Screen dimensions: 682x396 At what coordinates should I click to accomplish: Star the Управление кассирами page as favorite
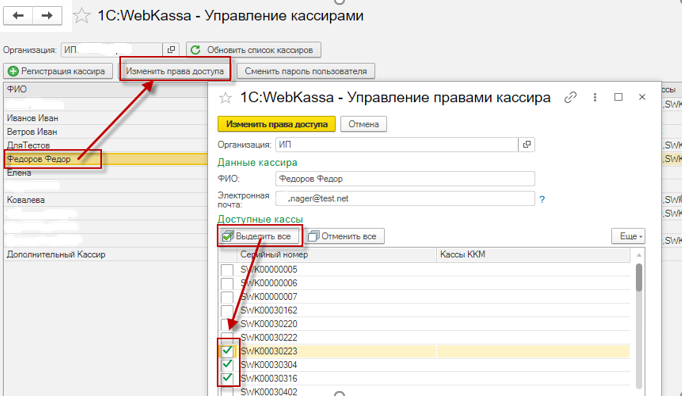click(81, 16)
